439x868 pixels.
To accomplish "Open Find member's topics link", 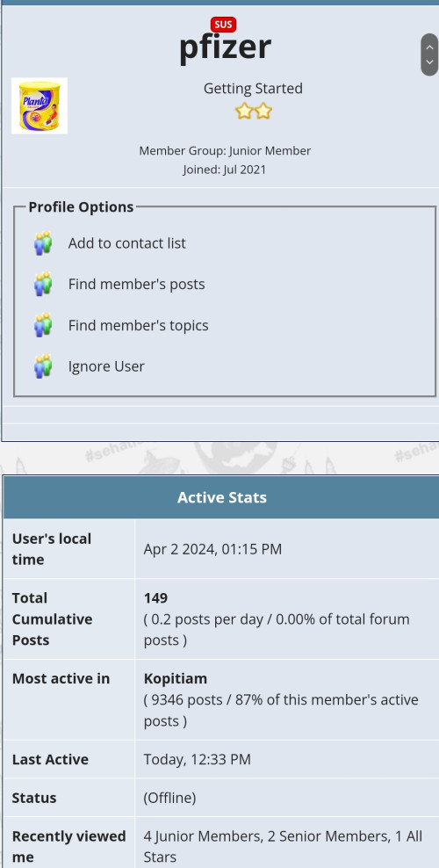I will point(138,325).
